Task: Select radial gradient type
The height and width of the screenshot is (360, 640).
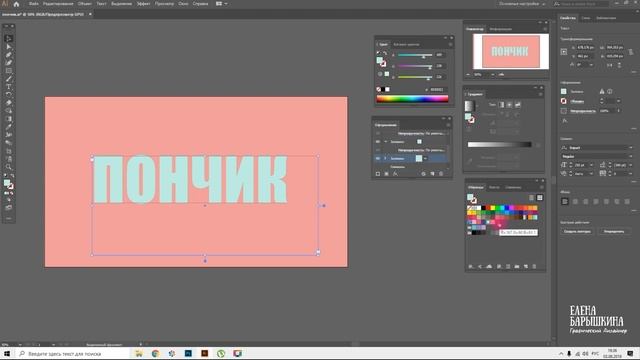Action: (509, 105)
